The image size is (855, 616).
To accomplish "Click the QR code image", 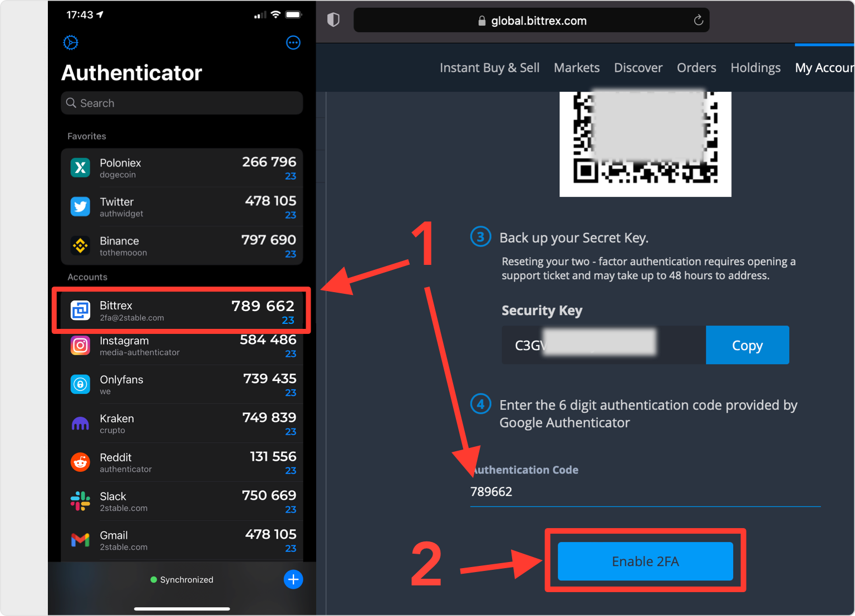I will [645, 144].
